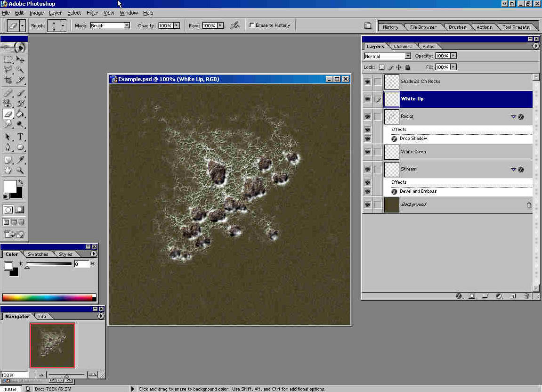Screen dimensions: 542x392
Task: Choose the Rectangular Marquee tool
Action: click(8, 60)
